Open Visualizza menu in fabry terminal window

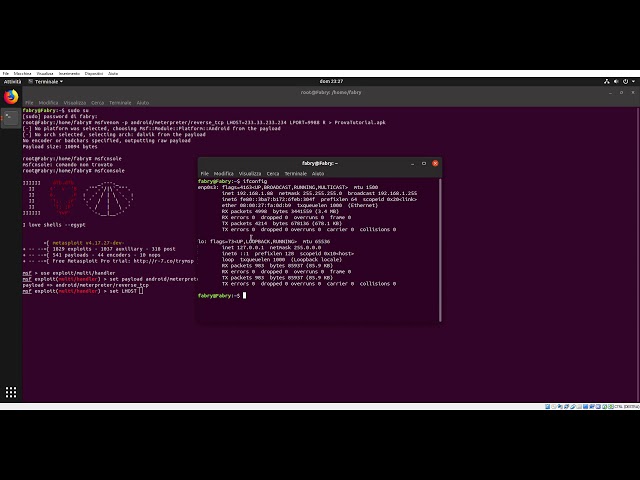tap(250, 173)
